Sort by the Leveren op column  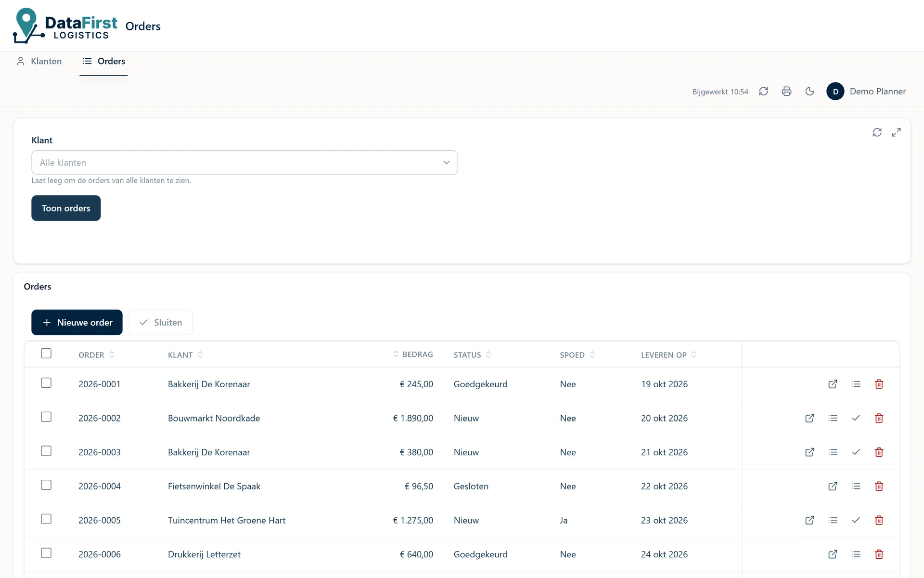668,355
